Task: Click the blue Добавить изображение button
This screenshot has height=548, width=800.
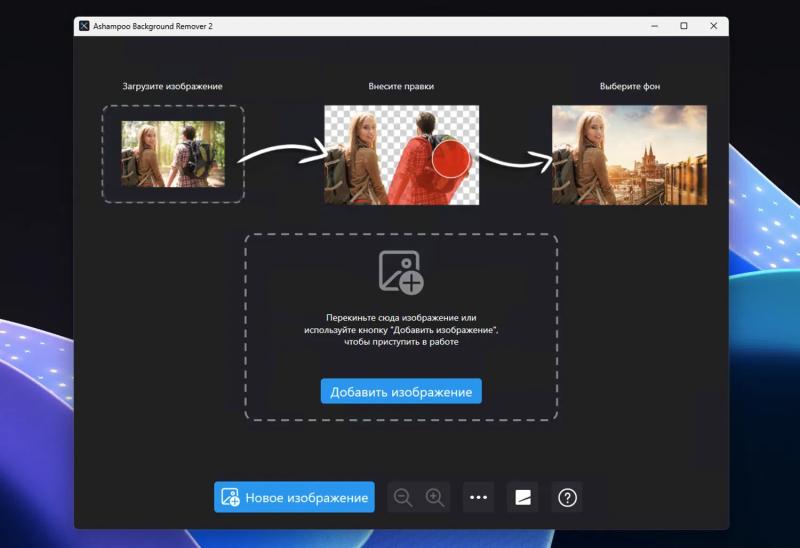Action: [401, 391]
